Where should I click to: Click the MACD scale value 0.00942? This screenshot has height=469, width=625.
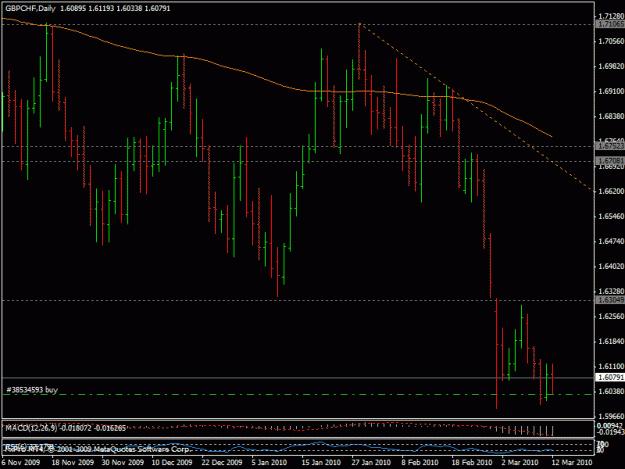click(610, 426)
